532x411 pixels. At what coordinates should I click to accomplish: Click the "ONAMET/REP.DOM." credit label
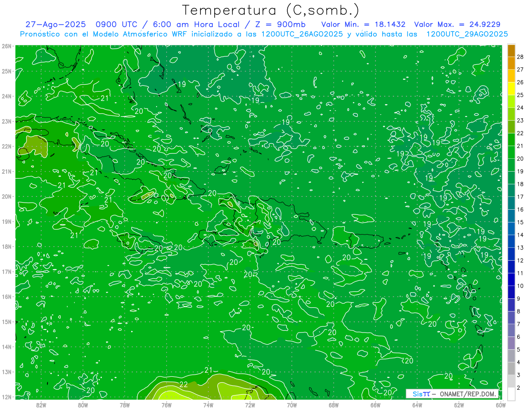468,394
